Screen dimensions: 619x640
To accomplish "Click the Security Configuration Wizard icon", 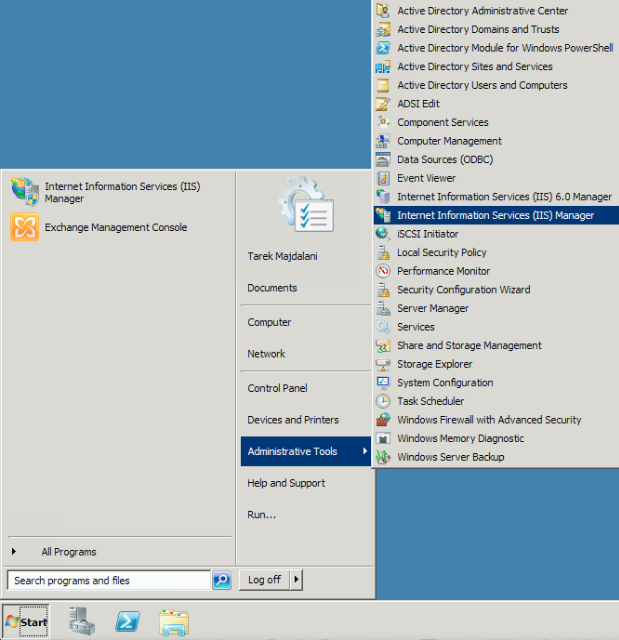I will click(383, 289).
